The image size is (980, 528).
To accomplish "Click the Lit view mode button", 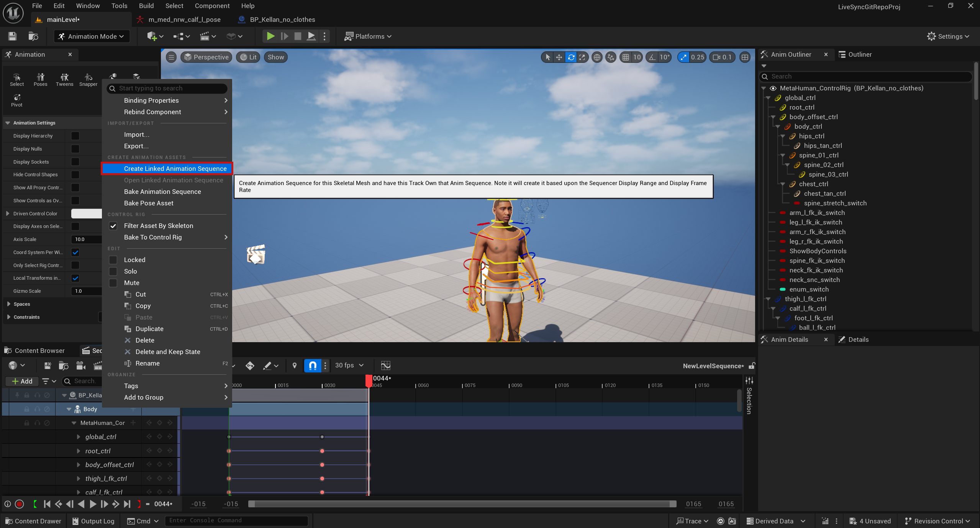I will point(248,57).
